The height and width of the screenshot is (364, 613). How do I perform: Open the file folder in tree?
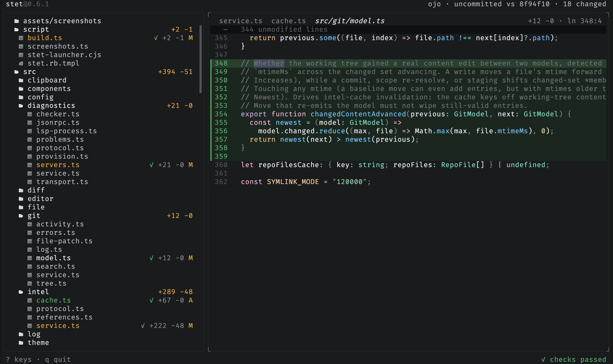tap(36, 208)
